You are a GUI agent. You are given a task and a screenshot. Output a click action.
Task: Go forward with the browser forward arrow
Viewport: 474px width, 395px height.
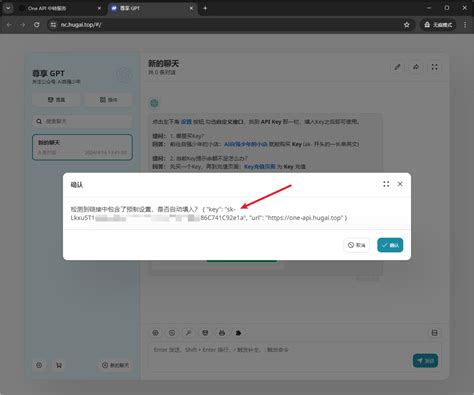(x=23, y=25)
